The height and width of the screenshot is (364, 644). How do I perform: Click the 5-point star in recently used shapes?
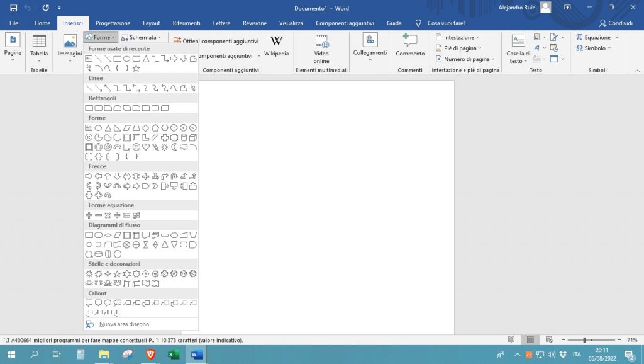[136, 68]
